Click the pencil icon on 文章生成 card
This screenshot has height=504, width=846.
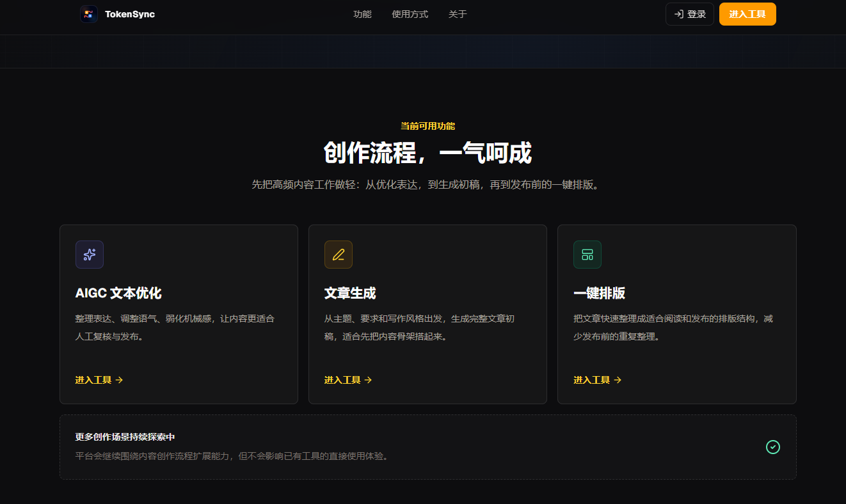point(339,255)
